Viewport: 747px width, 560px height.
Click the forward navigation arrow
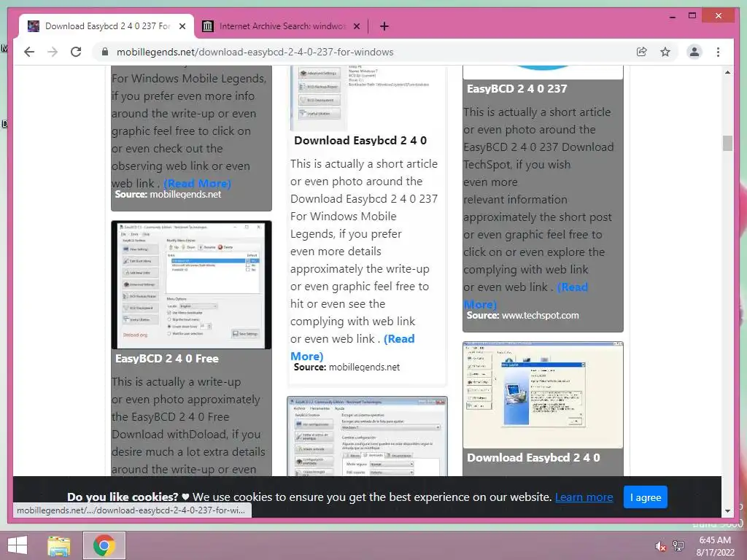tap(53, 52)
